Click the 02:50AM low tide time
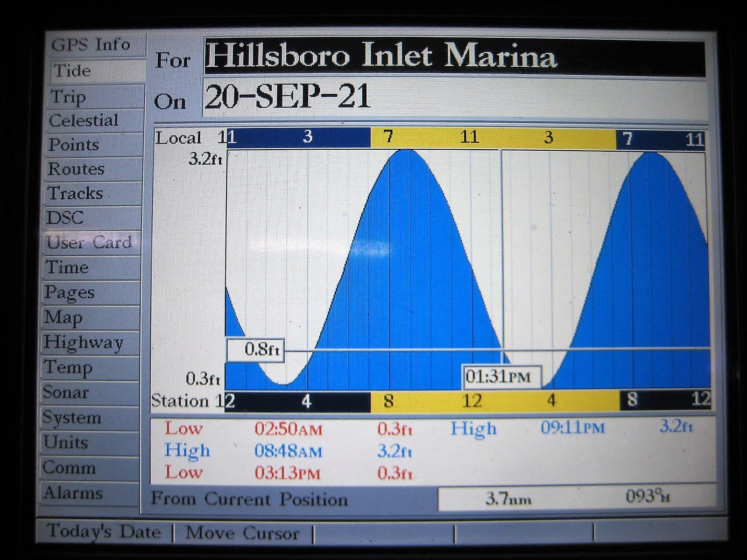Screen dimensions: 747x560 (289, 428)
